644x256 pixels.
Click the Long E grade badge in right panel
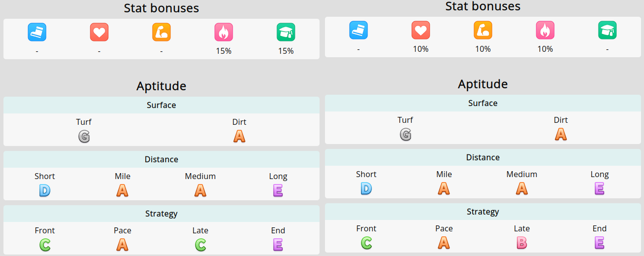600,188
